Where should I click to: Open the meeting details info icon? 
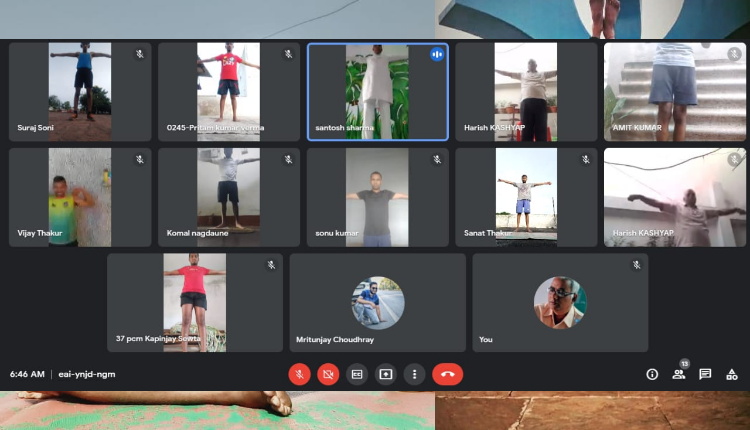click(652, 374)
